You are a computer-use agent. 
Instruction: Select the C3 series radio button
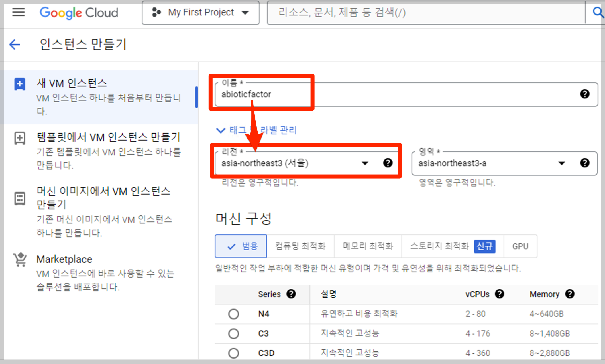(233, 333)
